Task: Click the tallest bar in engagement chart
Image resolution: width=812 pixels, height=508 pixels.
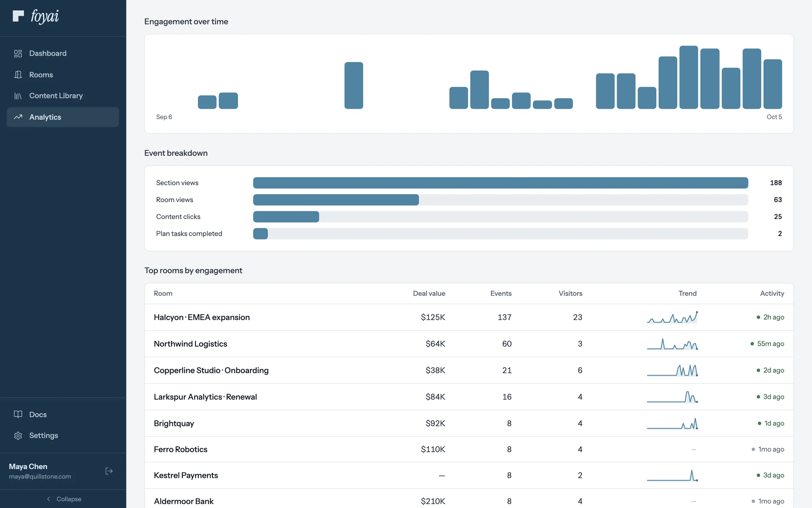Action: pos(689,77)
